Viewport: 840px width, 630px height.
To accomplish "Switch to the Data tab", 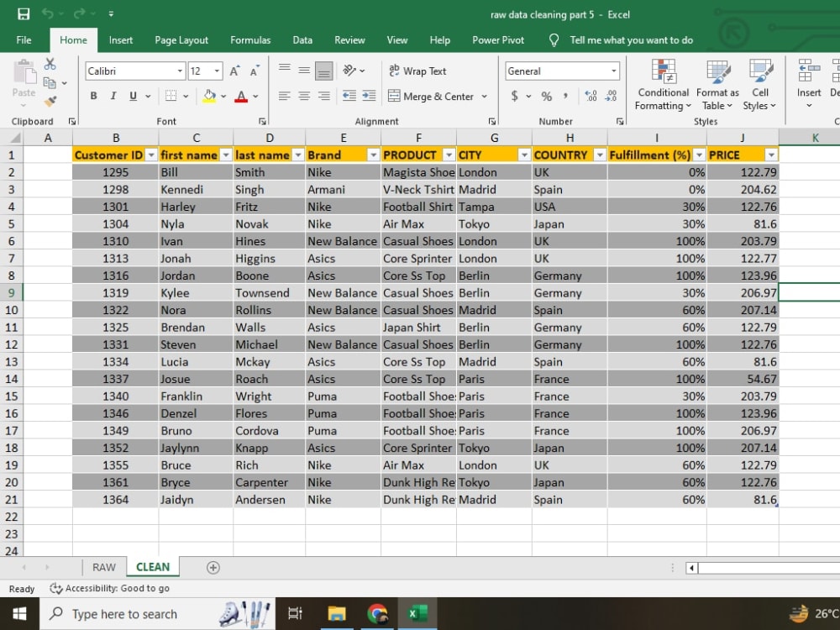I will coord(302,40).
